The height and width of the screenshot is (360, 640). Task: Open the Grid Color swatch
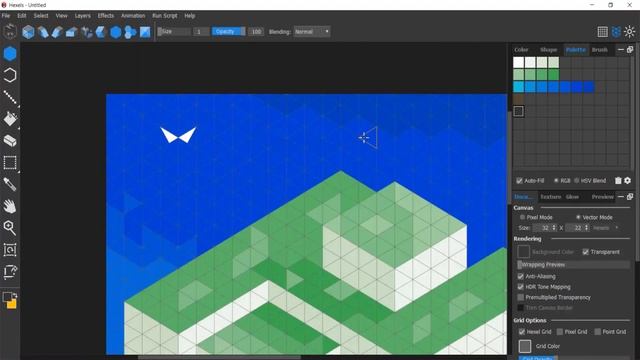(525, 346)
